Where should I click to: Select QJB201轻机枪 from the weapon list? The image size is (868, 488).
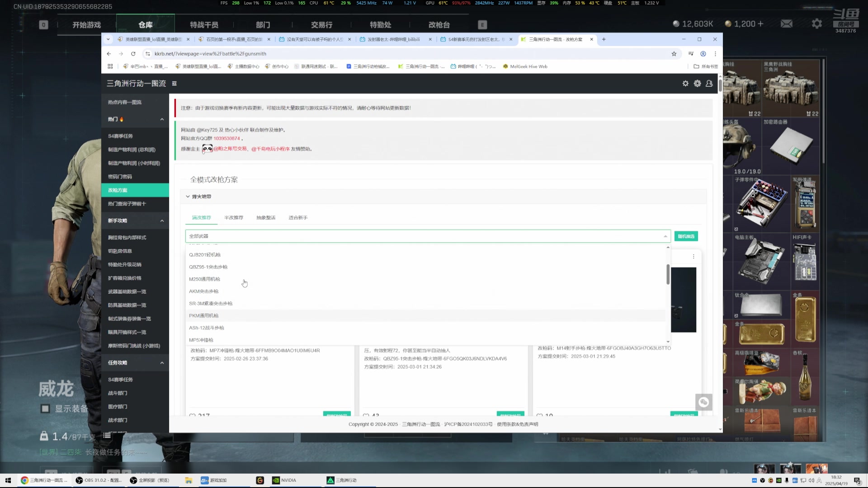425,255
